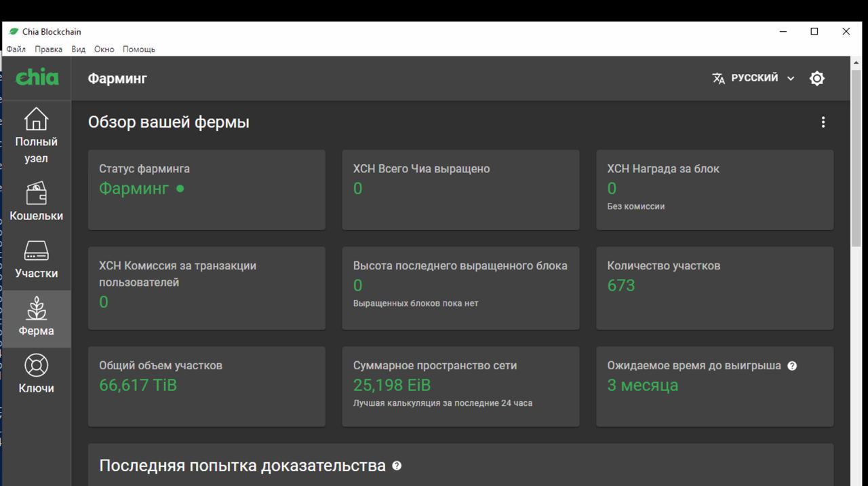Click the Обзор вашей фермы heading
Viewport: 868px width, 486px height.
pos(169,122)
